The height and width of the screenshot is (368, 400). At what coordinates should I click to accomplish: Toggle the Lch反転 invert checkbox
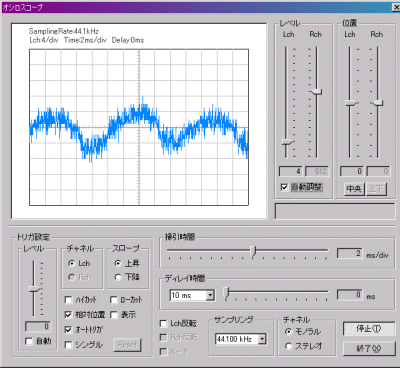coord(163,324)
